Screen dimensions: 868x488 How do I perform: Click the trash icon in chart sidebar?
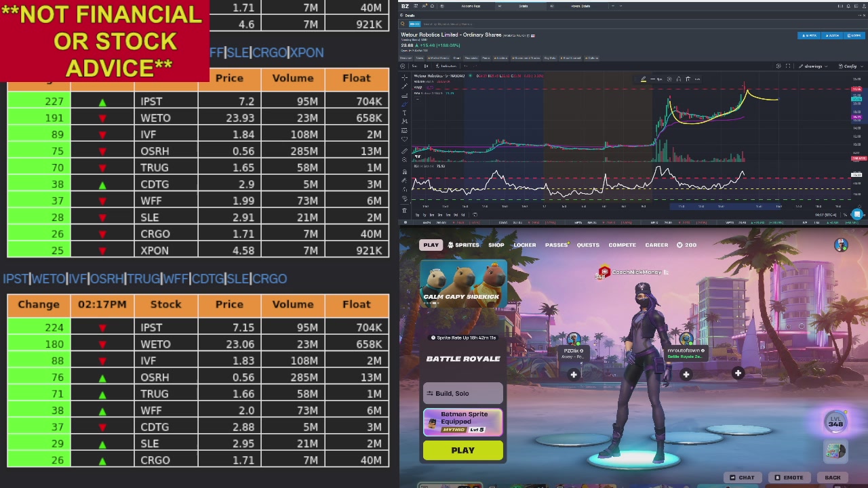point(405,210)
